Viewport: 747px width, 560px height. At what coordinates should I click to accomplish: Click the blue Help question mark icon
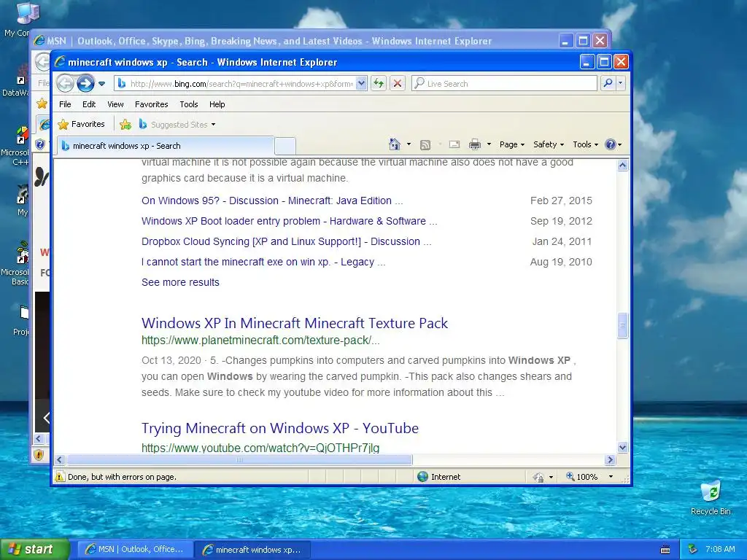pos(611,144)
